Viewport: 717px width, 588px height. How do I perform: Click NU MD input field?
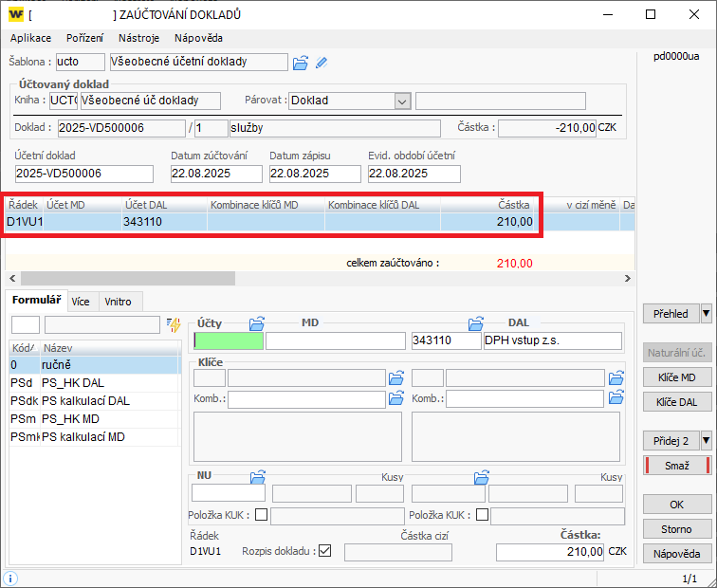tap(229, 493)
